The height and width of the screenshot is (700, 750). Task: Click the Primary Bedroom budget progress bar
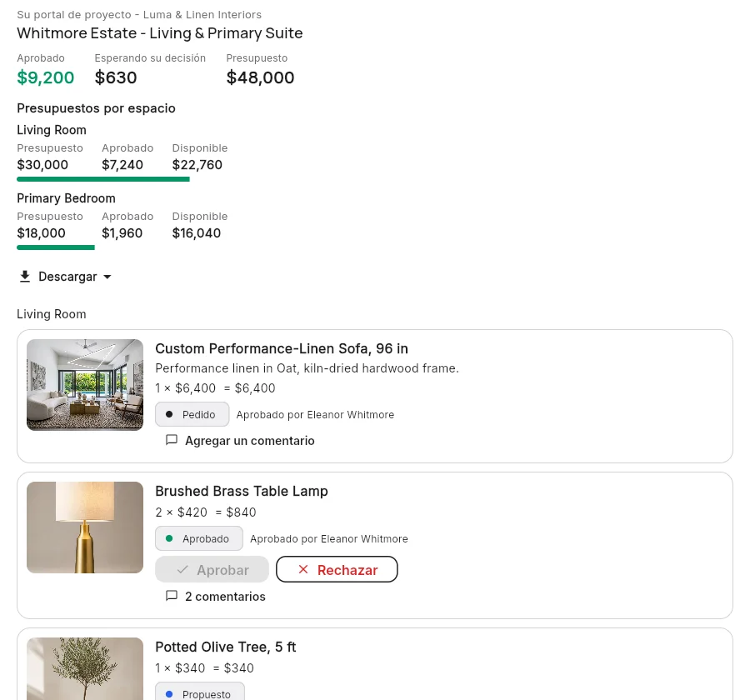[56, 247]
